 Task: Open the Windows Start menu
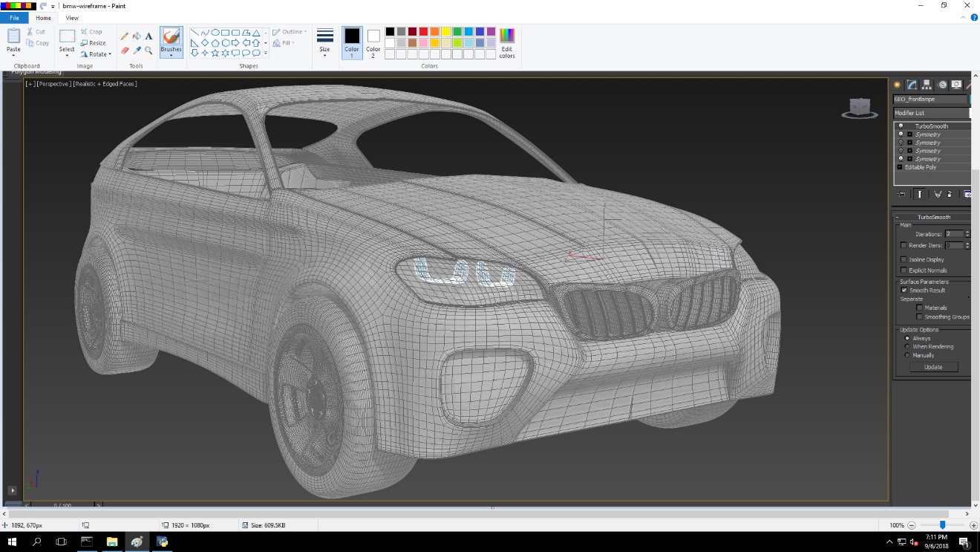click(x=12, y=542)
